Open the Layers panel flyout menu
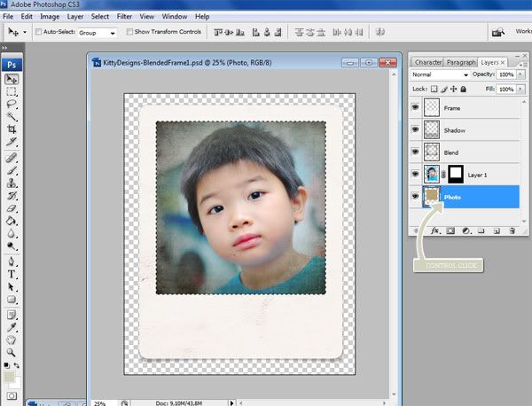 522,64
